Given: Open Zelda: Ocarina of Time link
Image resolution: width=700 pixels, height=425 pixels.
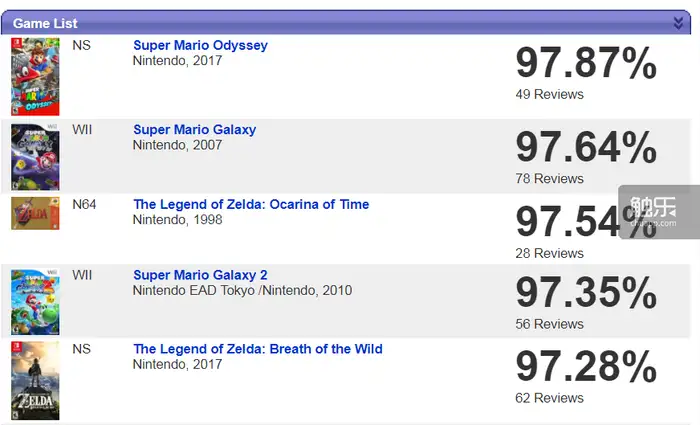Looking at the screenshot, I should 251,204.
